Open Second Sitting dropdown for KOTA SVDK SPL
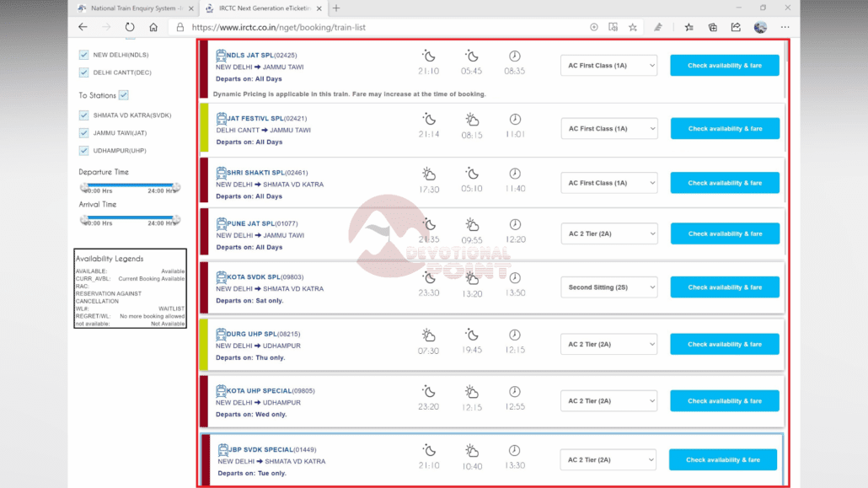The image size is (868, 488). click(x=609, y=287)
